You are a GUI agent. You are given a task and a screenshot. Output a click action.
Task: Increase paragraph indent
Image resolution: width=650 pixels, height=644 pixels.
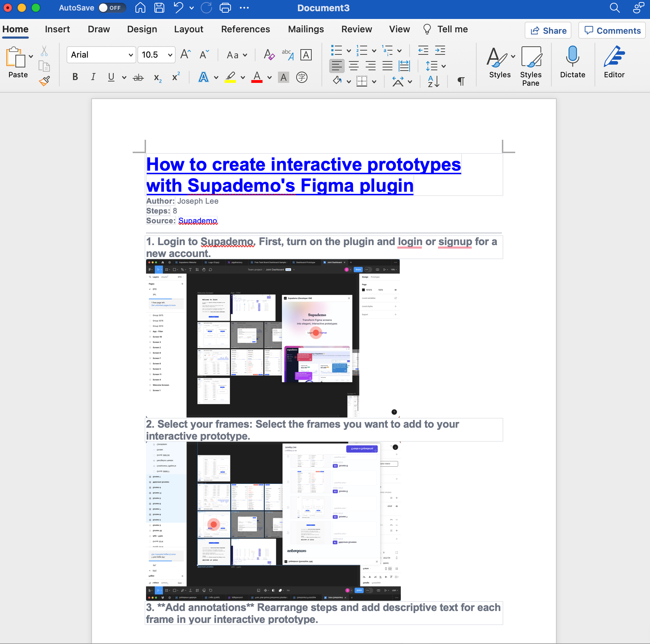tap(440, 51)
